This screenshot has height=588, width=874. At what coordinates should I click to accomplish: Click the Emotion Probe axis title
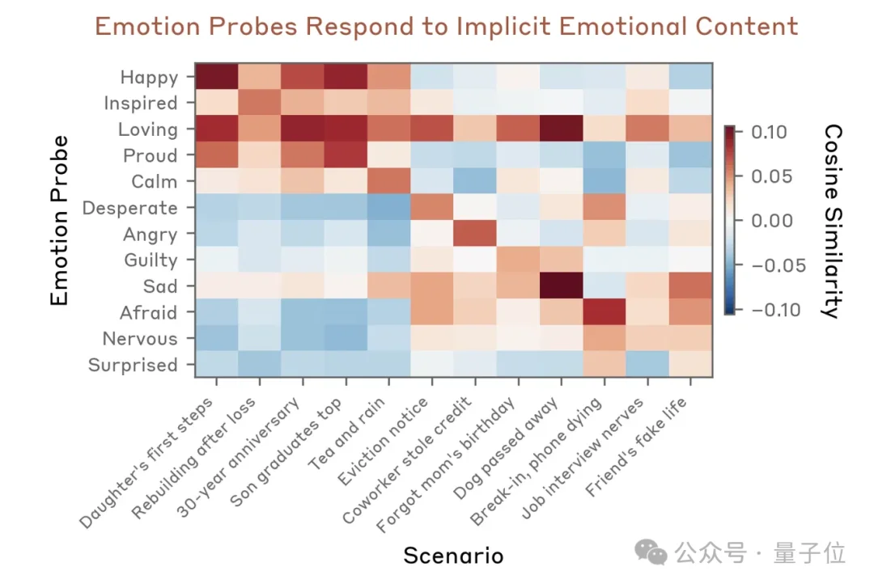point(58,220)
